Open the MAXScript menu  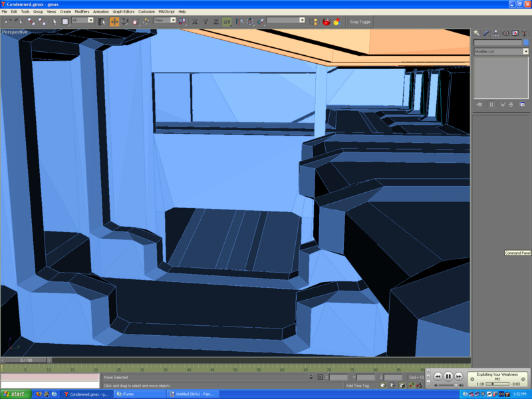click(x=166, y=11)
